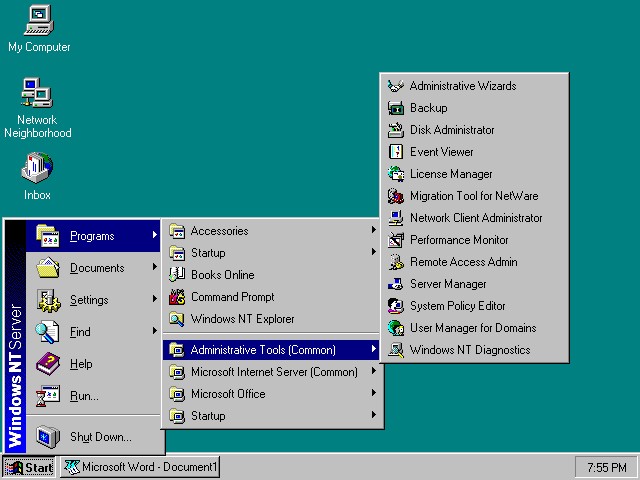Click the Command Prompt MS-DOS icon
640x480 pixels.
coord(177,297)
